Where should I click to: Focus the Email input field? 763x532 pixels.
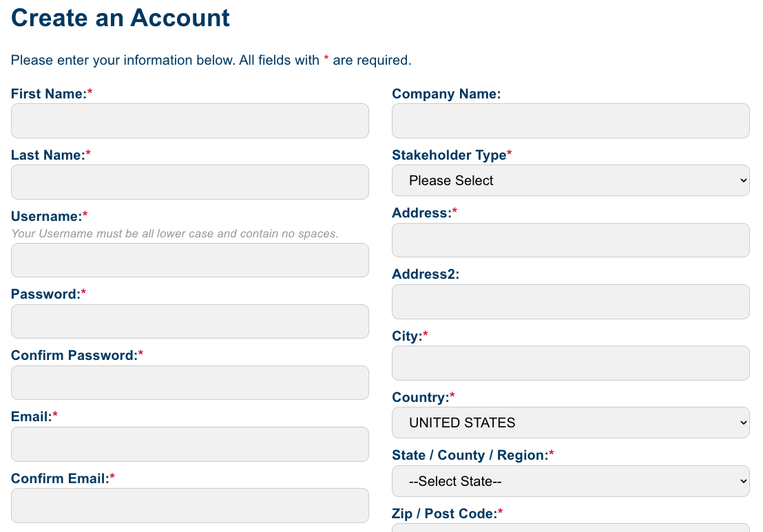[x=189, y=444]
